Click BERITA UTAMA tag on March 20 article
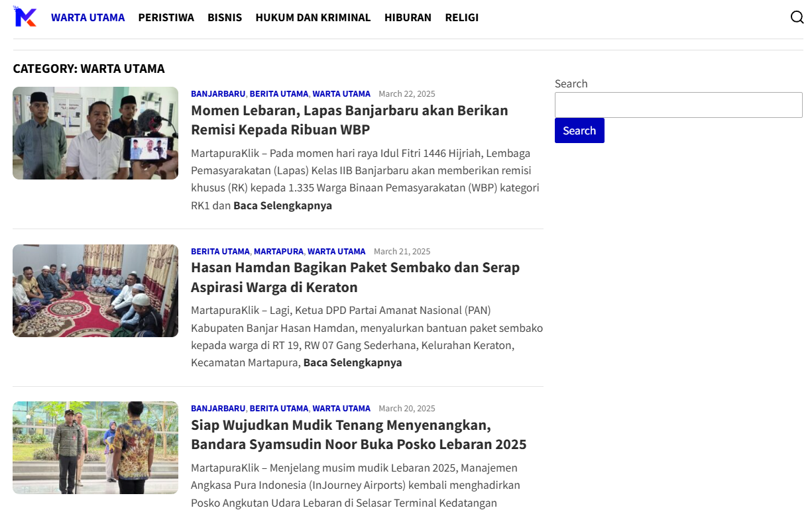812x512 pixels. tap(279, 409)
